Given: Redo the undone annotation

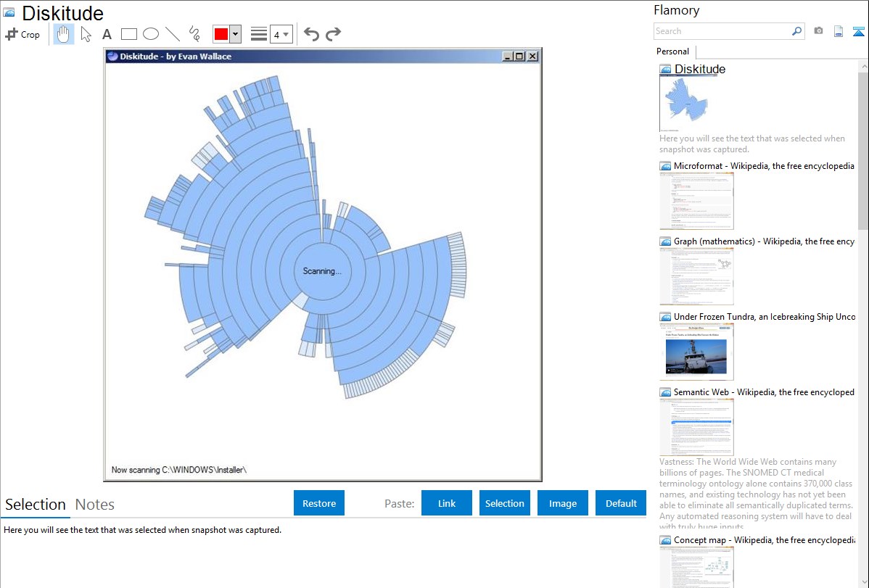Looking at the screenshot, I should click(333, 34).
